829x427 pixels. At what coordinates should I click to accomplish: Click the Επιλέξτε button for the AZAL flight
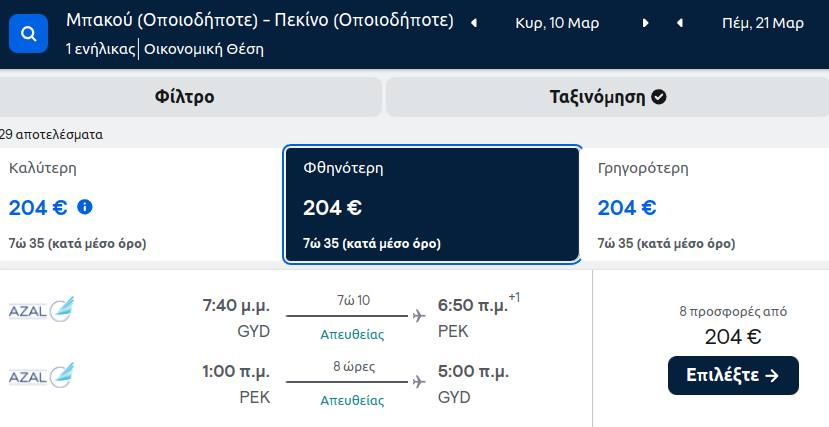click(x=733, y=375)
